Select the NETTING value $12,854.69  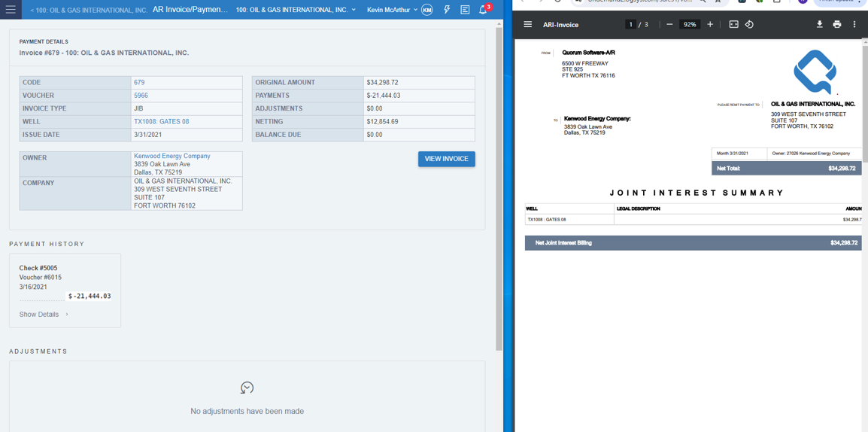pos(383,121)
